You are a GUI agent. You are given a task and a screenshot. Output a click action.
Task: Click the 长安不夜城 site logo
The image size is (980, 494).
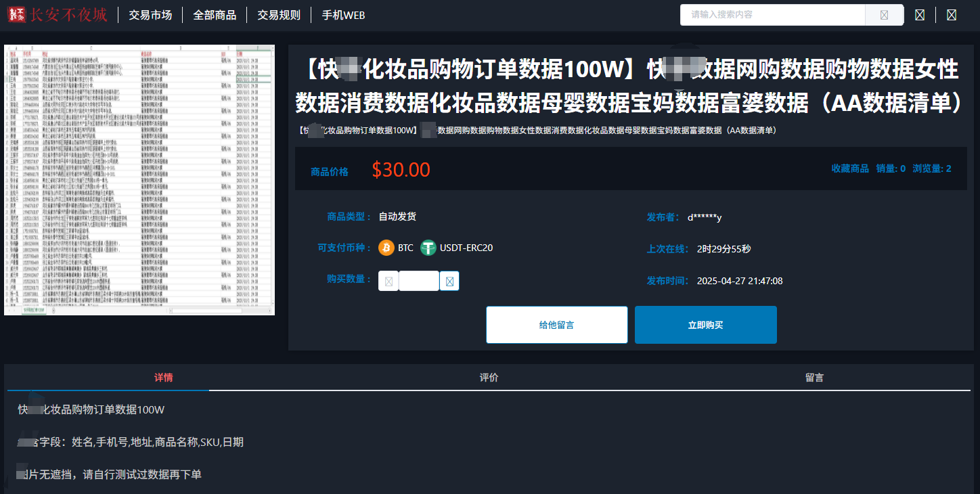click(x=58, y=14)
